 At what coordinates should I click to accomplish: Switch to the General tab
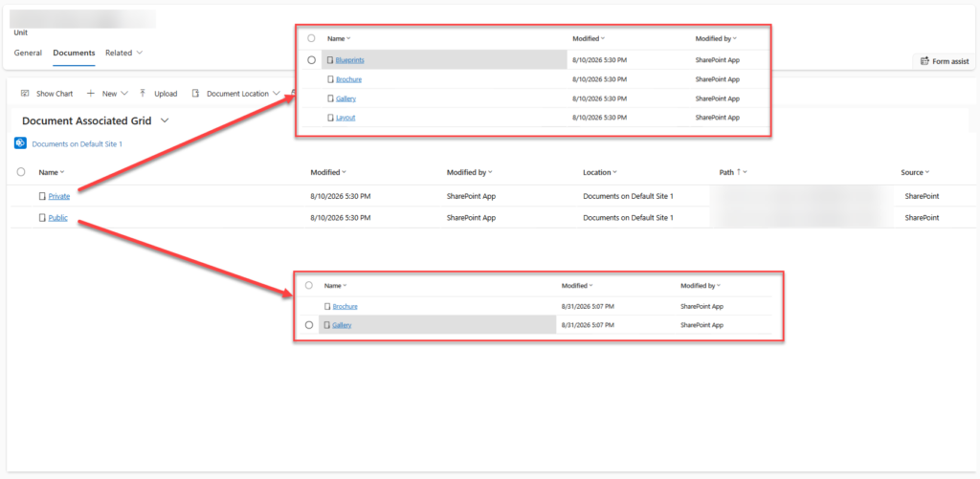[x=28, y=53]
